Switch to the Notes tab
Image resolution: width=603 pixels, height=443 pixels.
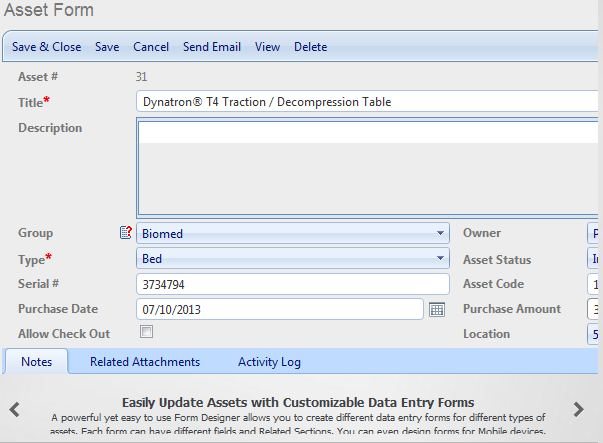(x=37, y=361)
